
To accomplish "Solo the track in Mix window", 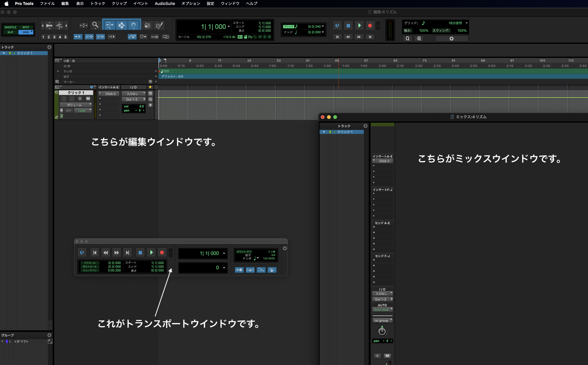I will tap(377, 356).
